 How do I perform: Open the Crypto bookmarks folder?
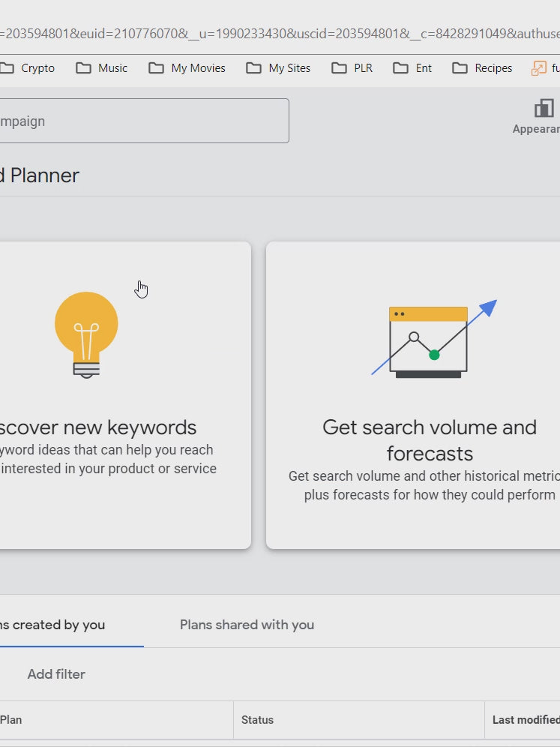[28, 68]
